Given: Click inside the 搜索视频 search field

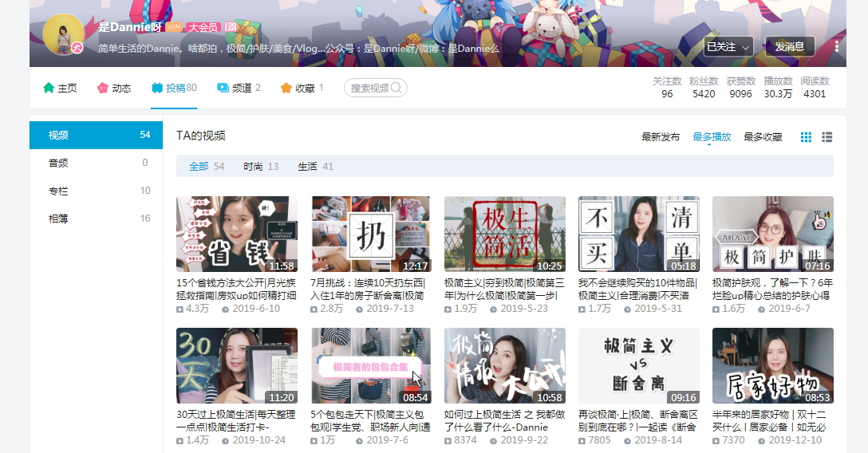Looking at the screenshot, I should point(370,88).
